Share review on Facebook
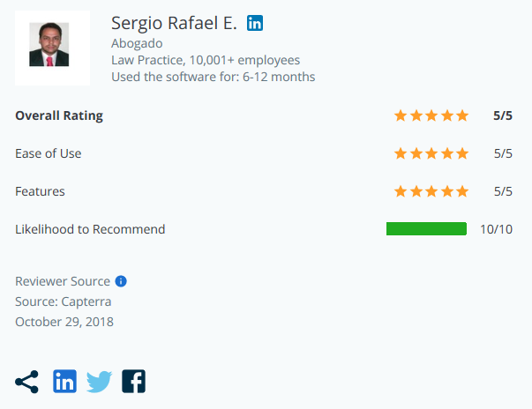Screen dimensions: 532x409 [x=133, y=382]
